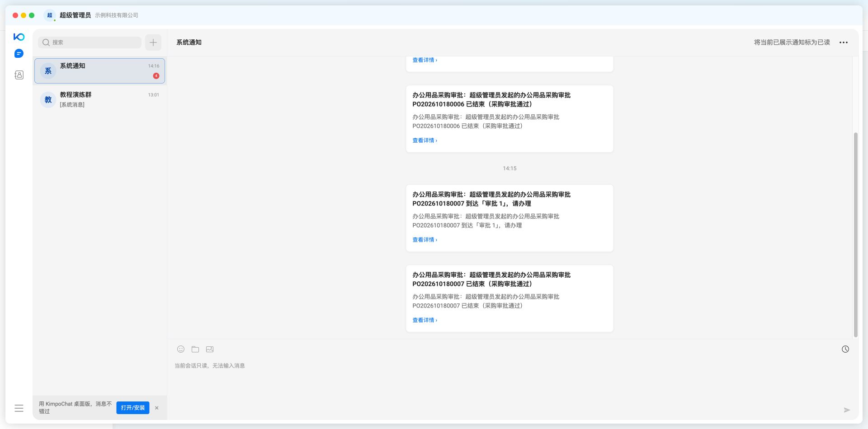Screen dimensions: 868x429
Task: Click the 教 avatar of 教程演练群
Action: [48, 100]
